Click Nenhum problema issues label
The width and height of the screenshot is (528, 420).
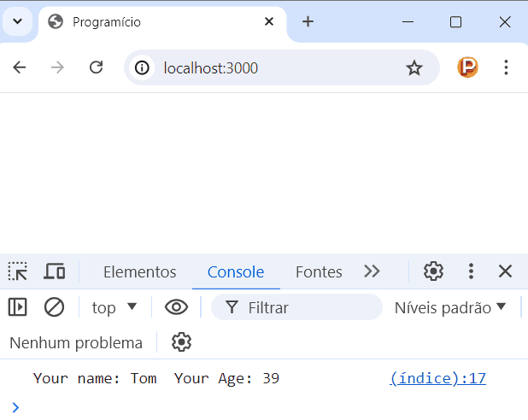click(x=76, y=343)
